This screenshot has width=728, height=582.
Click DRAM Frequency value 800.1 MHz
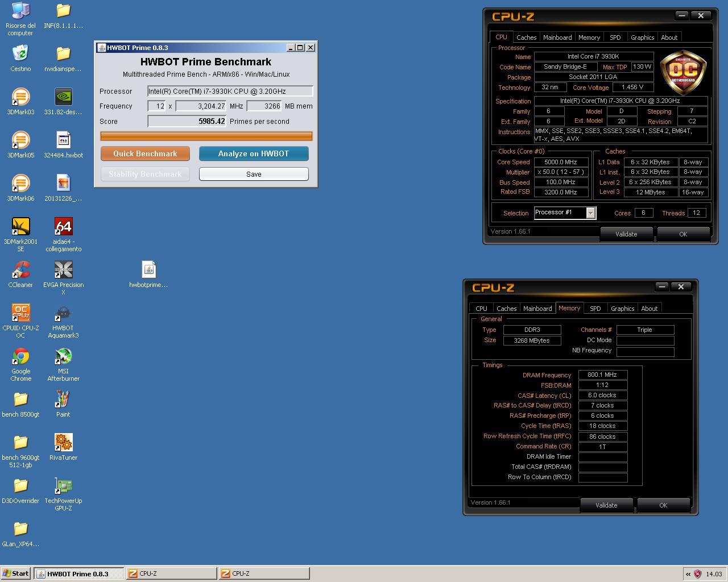(x=603, y=375)
